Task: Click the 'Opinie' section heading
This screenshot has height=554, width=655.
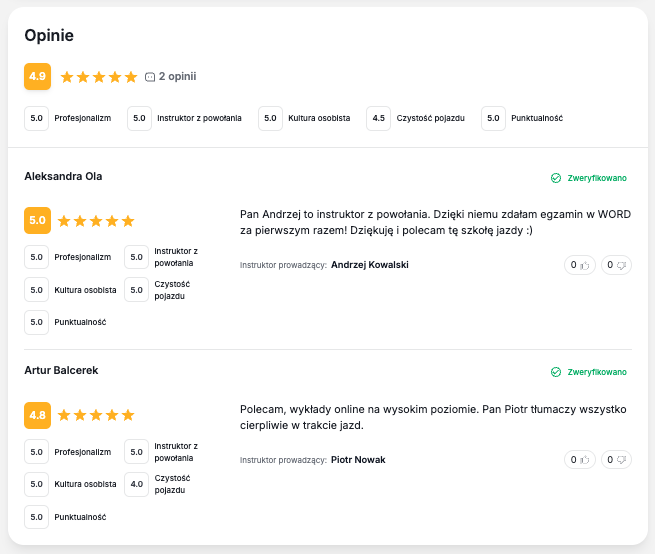Action: coord(49,36)
